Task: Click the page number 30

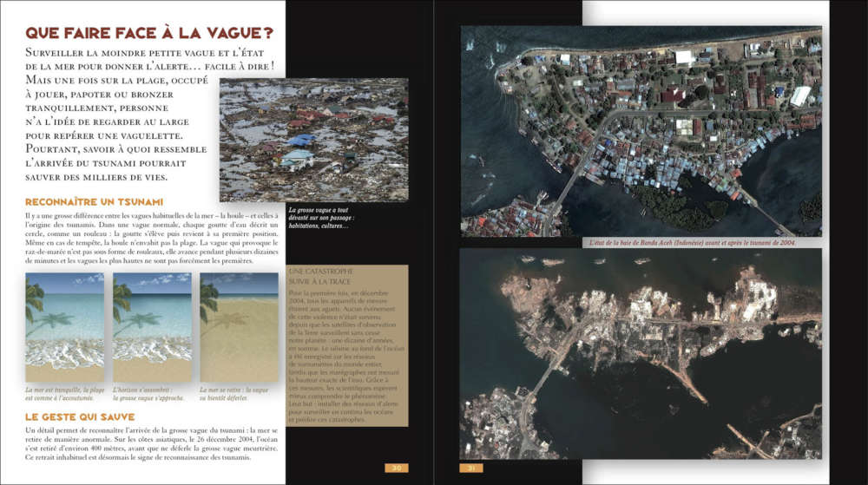Action: pos(397,468)
